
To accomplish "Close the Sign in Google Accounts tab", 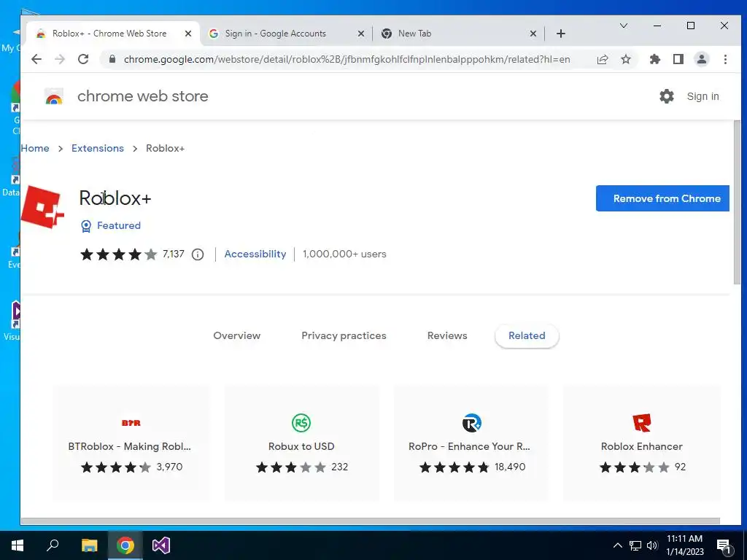I will pos(361,34).
